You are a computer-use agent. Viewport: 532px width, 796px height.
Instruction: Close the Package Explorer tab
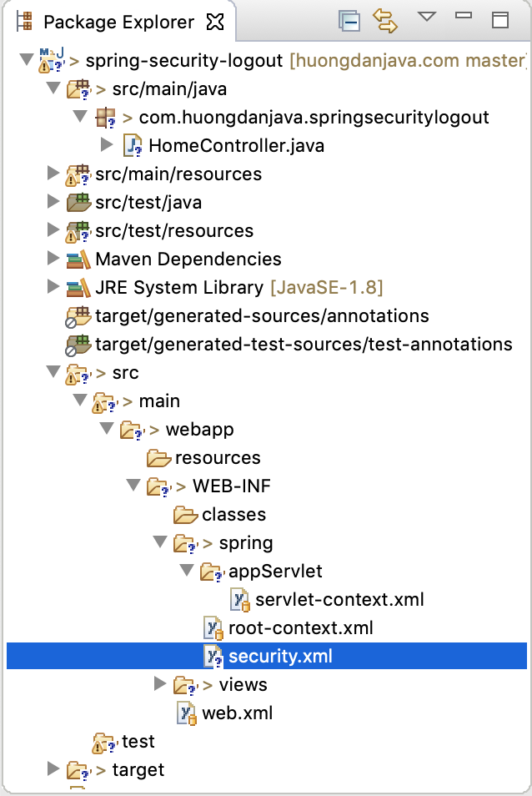(215, 22)
